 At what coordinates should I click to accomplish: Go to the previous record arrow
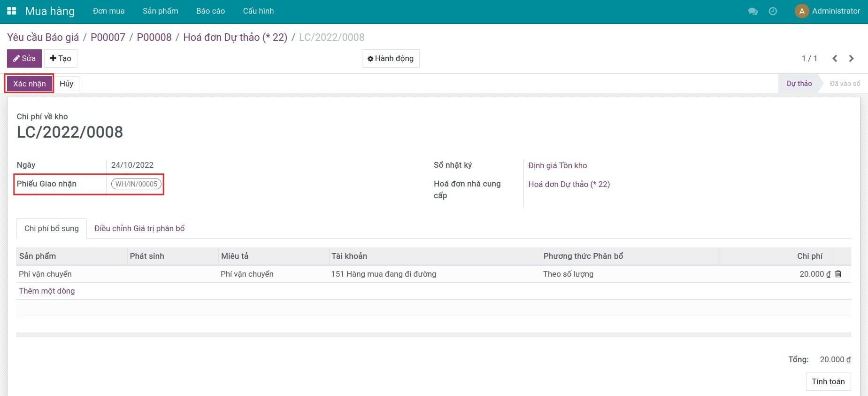coord(835,58)
